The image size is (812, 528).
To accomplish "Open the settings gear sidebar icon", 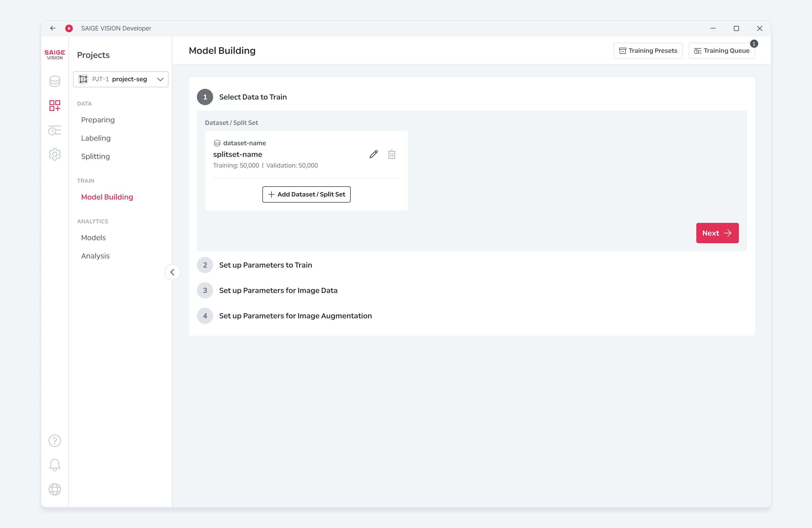I will pos(55,154).
